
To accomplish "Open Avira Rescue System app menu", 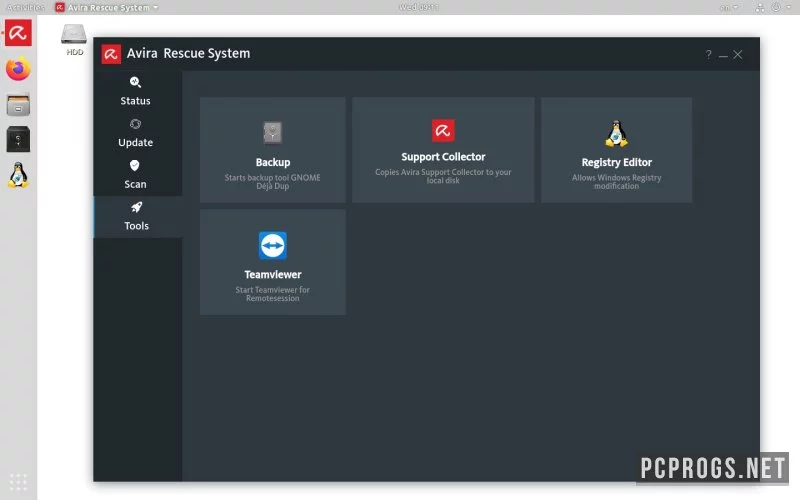I will click(107, 8).
